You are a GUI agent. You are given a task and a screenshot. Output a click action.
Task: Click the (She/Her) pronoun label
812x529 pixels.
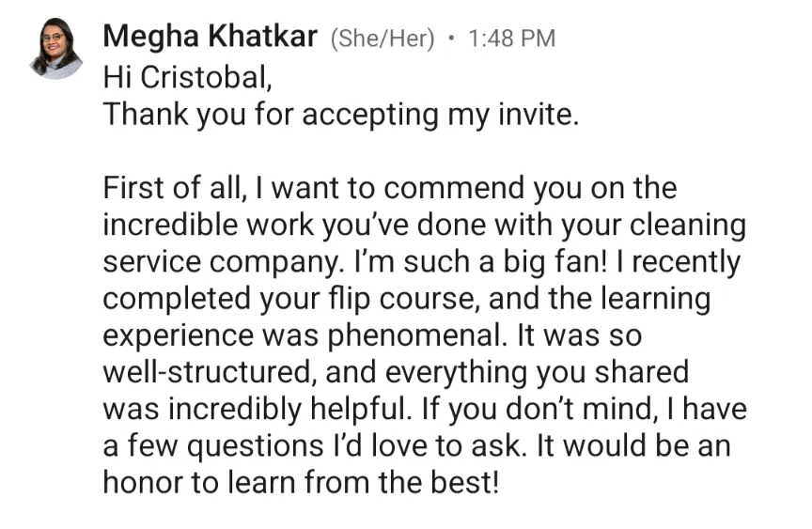(x=383, y=39)
